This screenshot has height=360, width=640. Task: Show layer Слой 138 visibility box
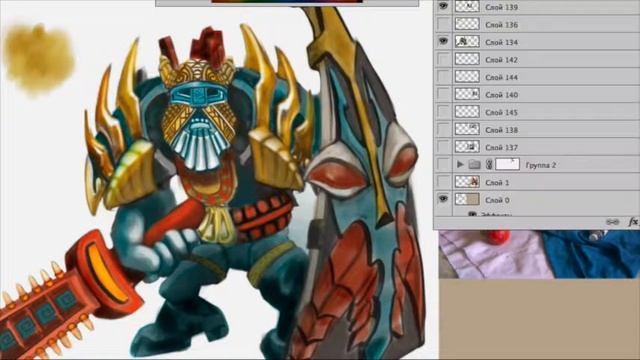coord(443,129)
